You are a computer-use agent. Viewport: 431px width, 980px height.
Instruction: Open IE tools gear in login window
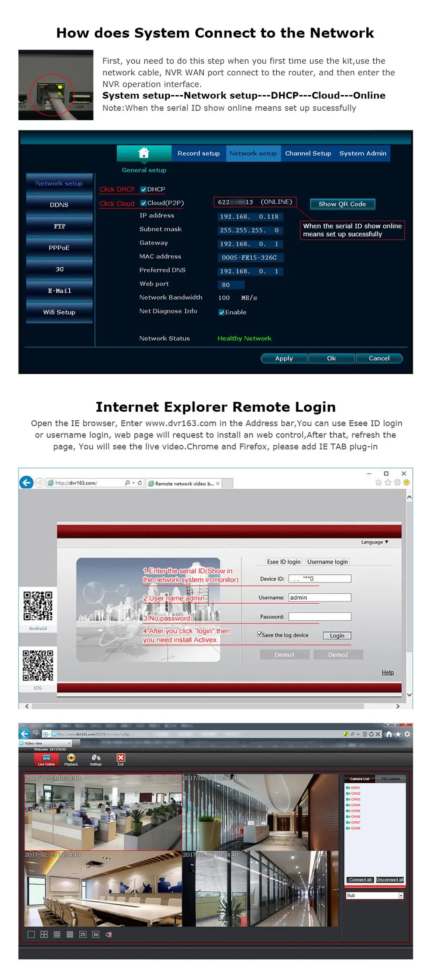(x=397, y=482)
